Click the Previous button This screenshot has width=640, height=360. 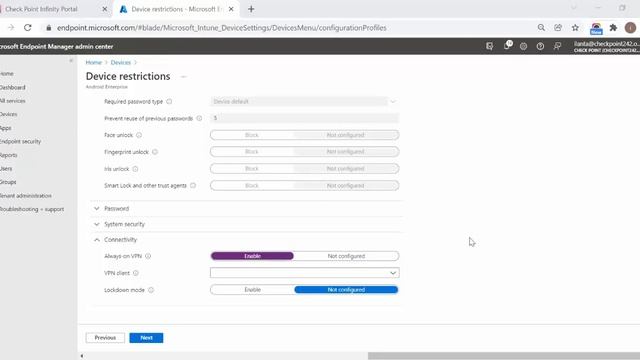[105, 338]
